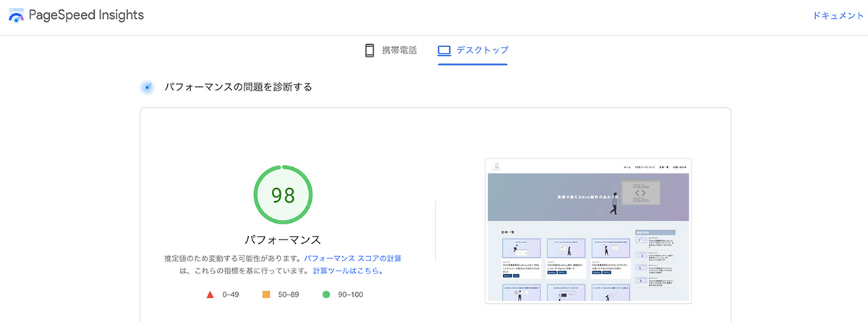
Task: Click the PageSpeed Insights title text
Action: coord(86,15)
